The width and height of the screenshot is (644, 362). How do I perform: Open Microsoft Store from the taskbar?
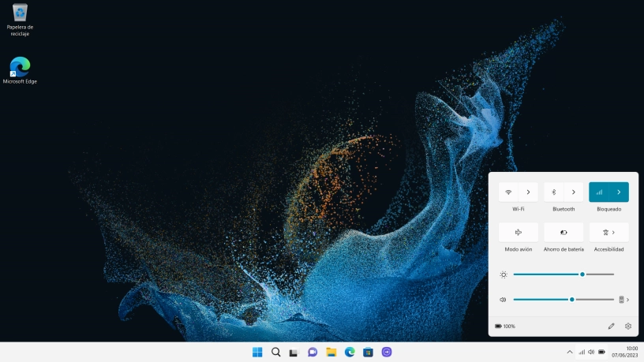coord(368,353)
